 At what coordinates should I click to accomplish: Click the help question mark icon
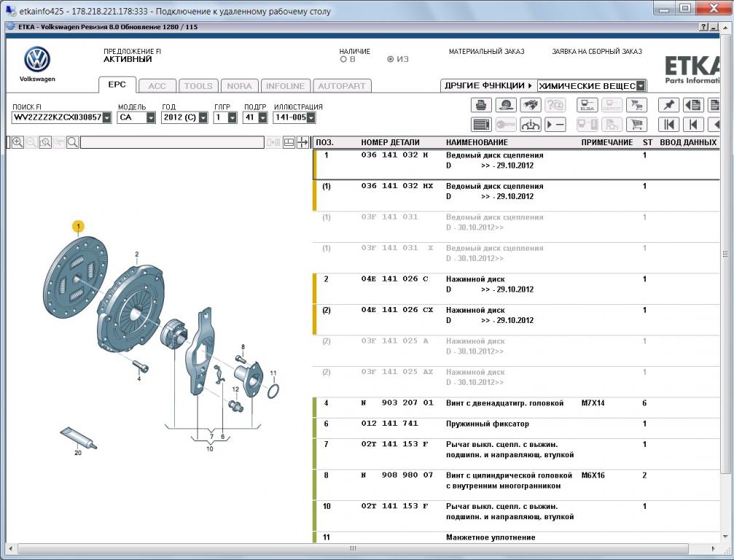(x=703, y=27)
